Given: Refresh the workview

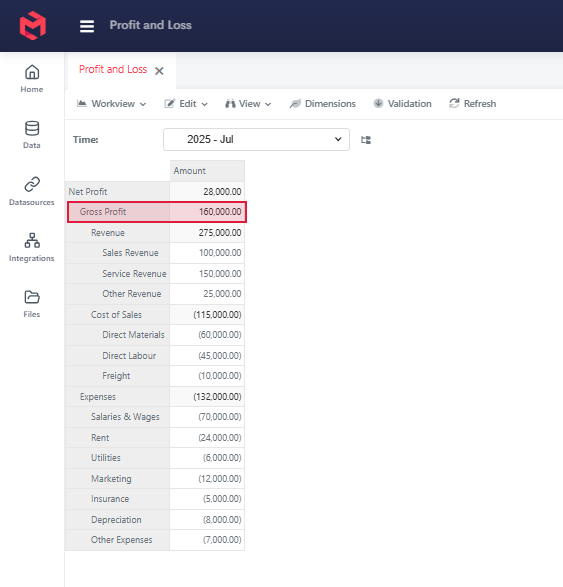Looking at the screenshot, I should point(472,104).
